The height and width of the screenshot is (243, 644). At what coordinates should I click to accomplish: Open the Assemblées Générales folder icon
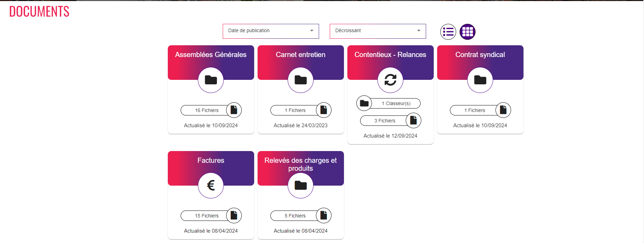(211, 80)
